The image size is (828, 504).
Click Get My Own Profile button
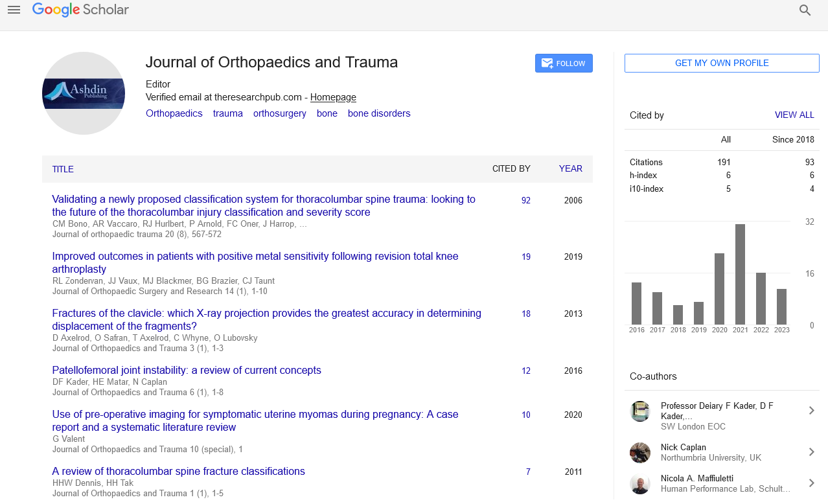coord(722,63)
